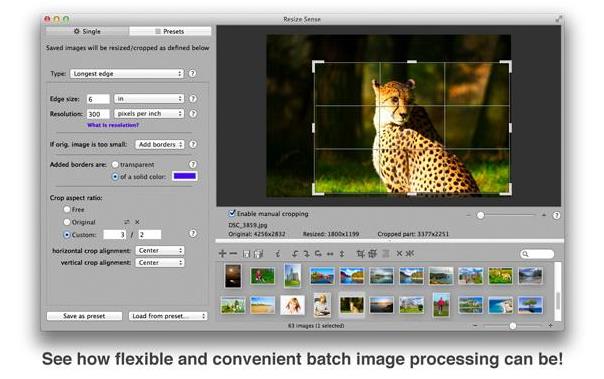Switch to the Single tab
Viewport: 604px width, 379px height.
click(x=87, y=31)
